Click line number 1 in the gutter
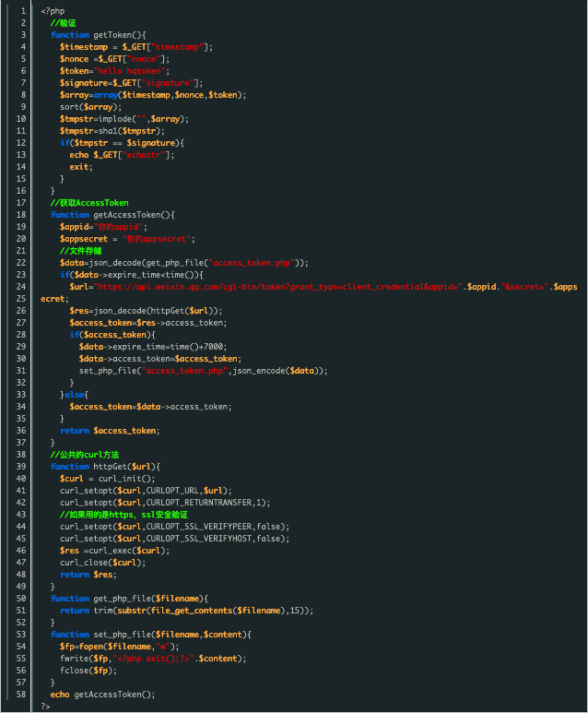 click(x=23, y=11)
